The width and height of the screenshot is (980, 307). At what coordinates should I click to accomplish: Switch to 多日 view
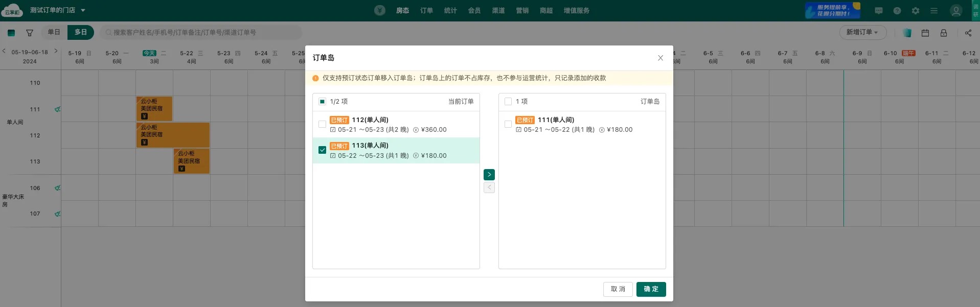tap(81, 32)
